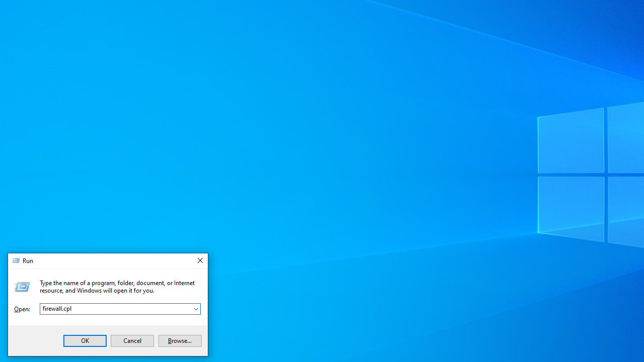Screen dimensions: 644x362
Task: Click the upper-left pane of Windows wallpaper logo
Action: [571, 142]
